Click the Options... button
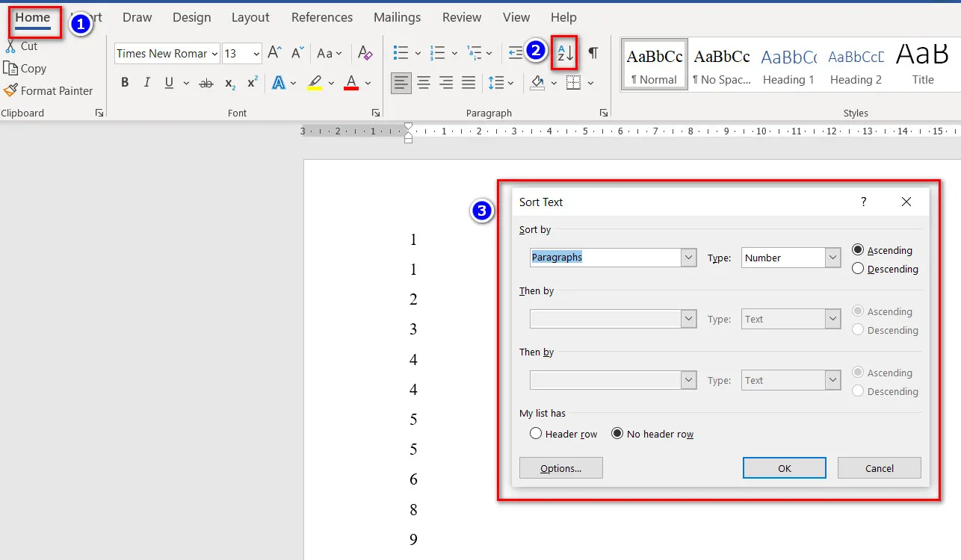961x560 pixels. point(560,468)
